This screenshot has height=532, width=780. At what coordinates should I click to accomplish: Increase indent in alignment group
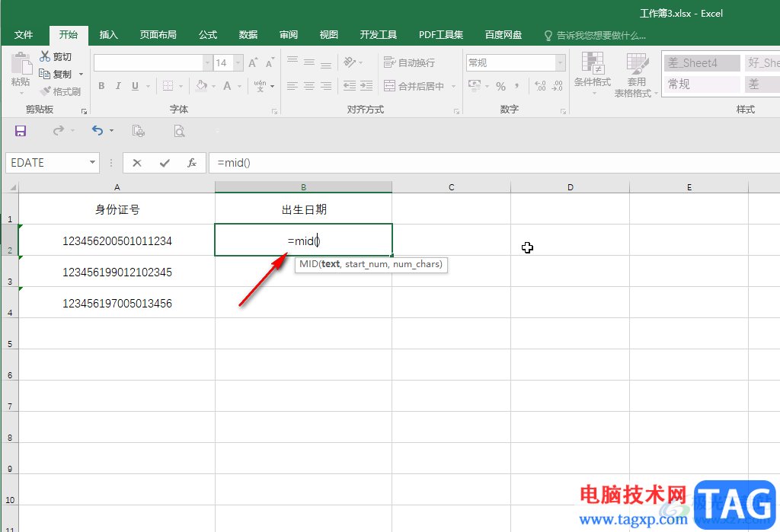366,86
